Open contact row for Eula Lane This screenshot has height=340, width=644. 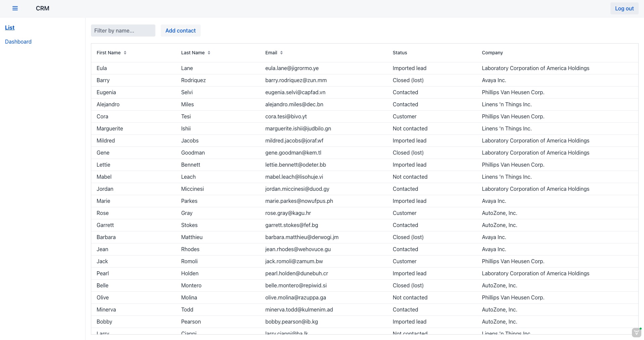(x=364, y=68)
